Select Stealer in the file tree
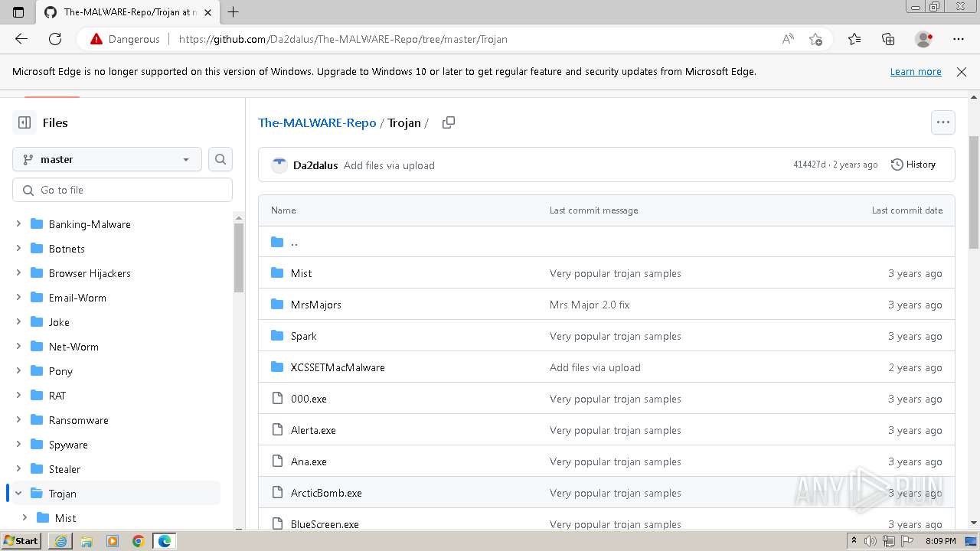Screen dimensions: 980x551 (x=64, y=469)
